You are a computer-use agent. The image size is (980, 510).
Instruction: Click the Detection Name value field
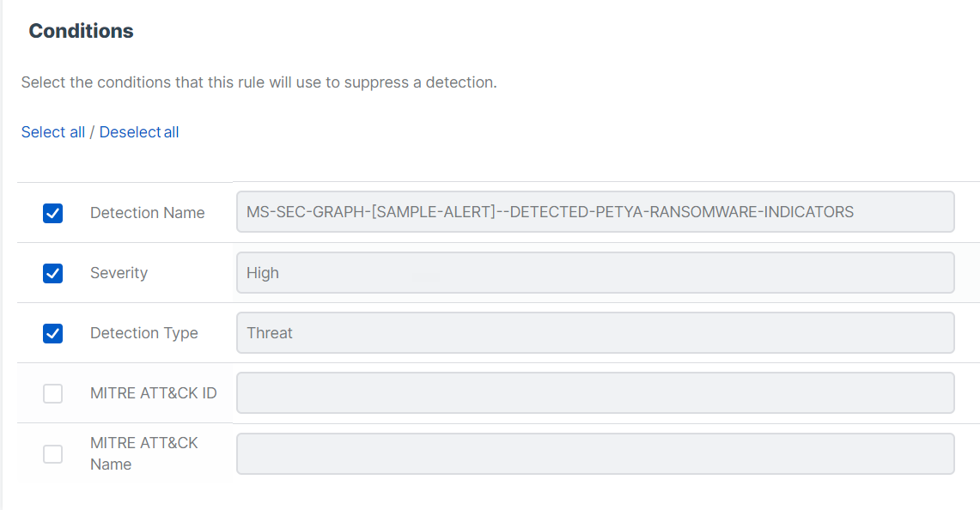[x=594, y=212]
